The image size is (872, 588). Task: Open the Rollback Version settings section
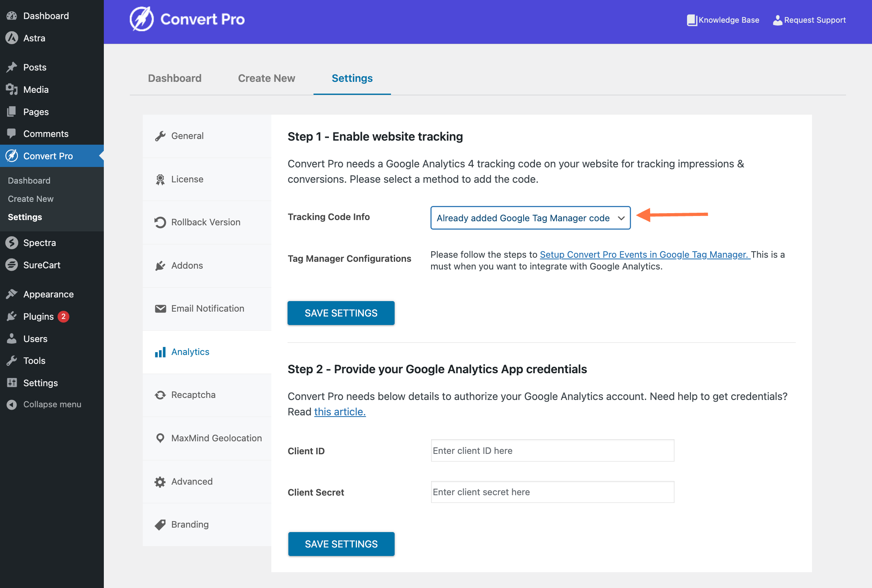(207, 222)
